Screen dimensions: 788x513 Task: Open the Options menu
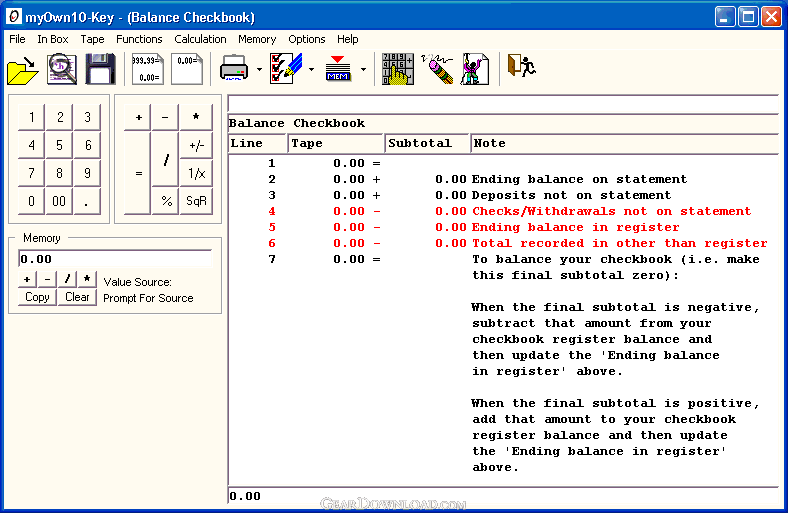pos(307,39)
